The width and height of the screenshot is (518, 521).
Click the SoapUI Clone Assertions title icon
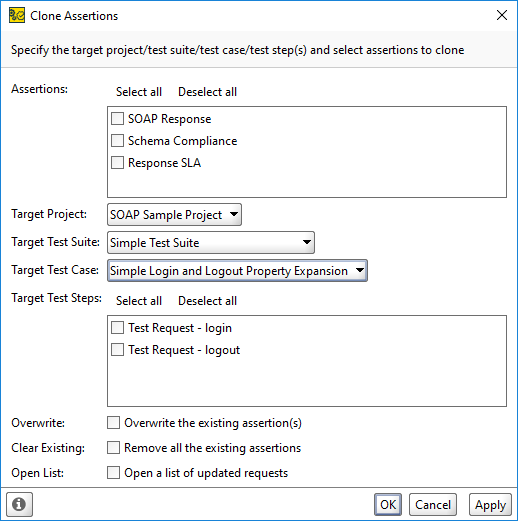click(17, 16)
